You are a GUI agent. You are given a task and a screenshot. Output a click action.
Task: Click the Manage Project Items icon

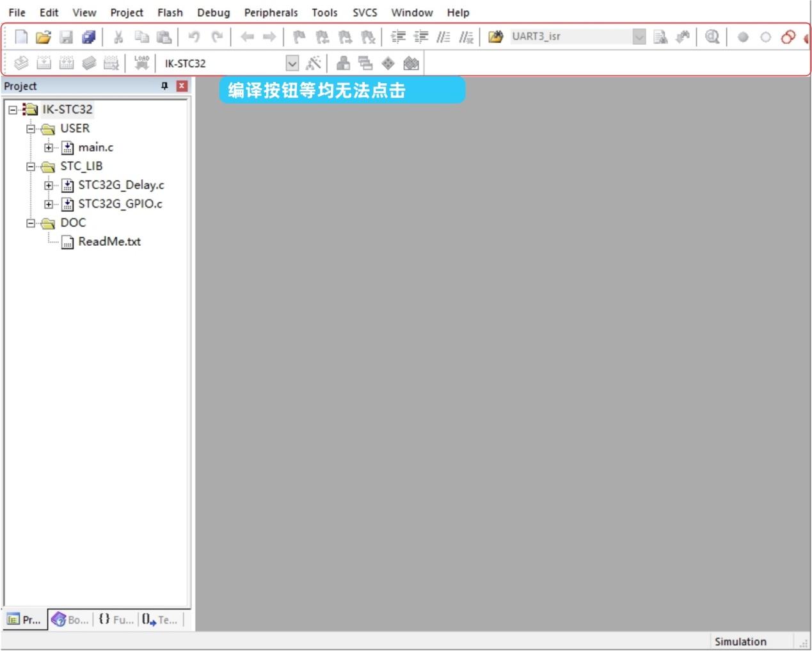[x=365, y=63]
